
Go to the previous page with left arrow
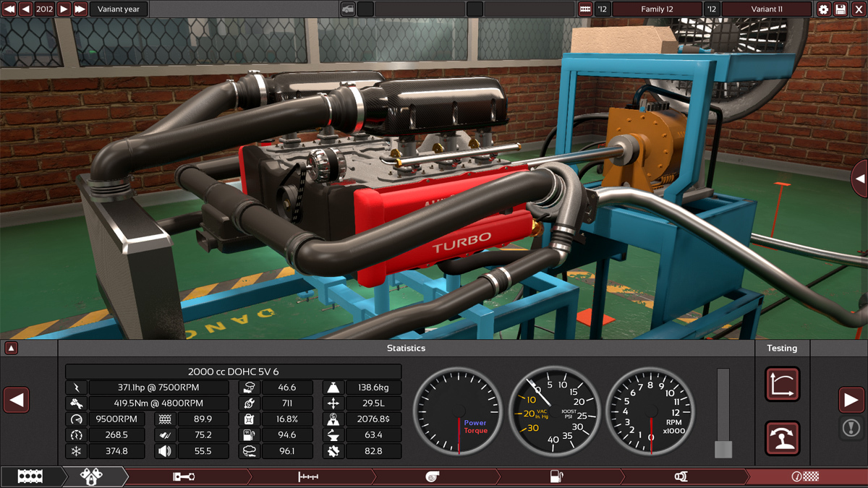click(x=17, y=400)
